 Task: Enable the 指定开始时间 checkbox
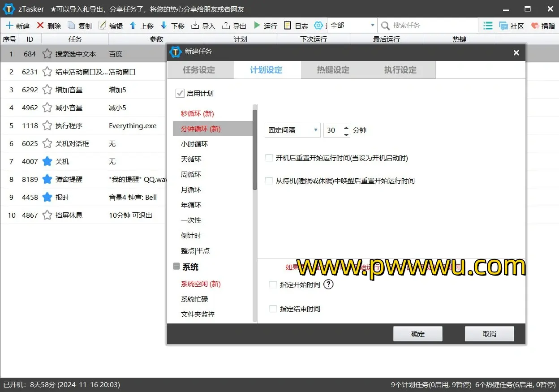tap(273, 284)
